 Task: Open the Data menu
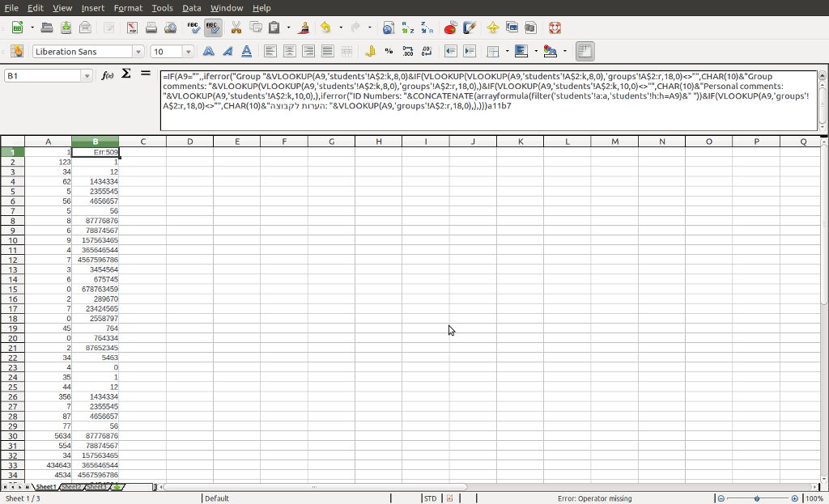191,8
